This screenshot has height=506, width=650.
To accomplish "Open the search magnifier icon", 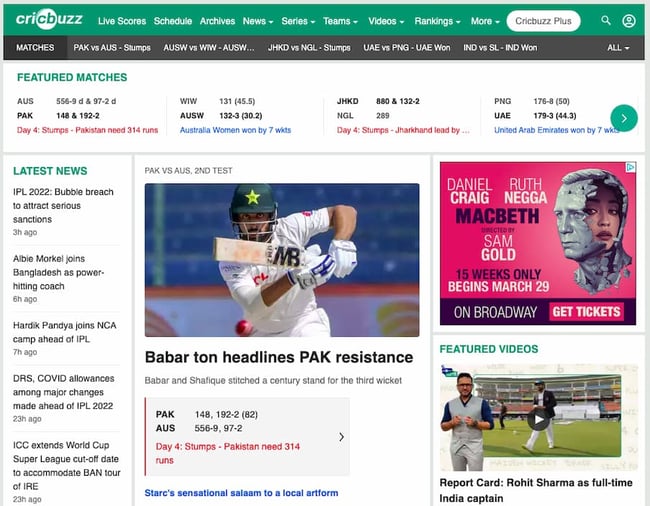I will 606,20.
